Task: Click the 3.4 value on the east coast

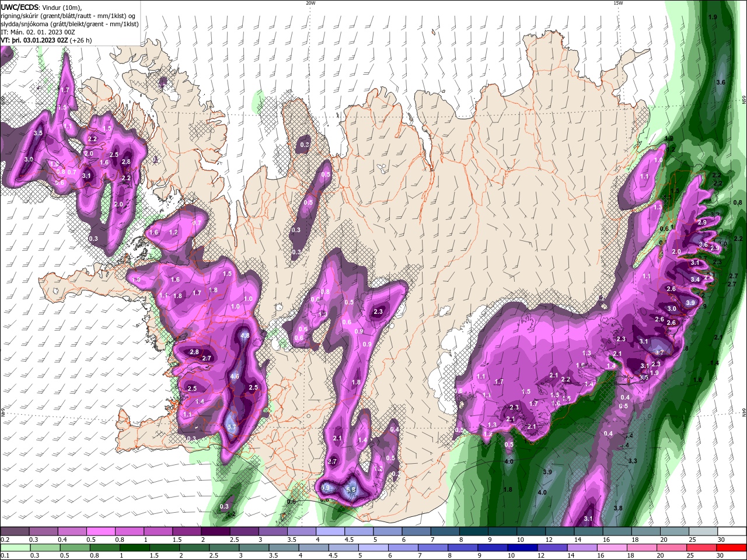Action: pos(695,279)
